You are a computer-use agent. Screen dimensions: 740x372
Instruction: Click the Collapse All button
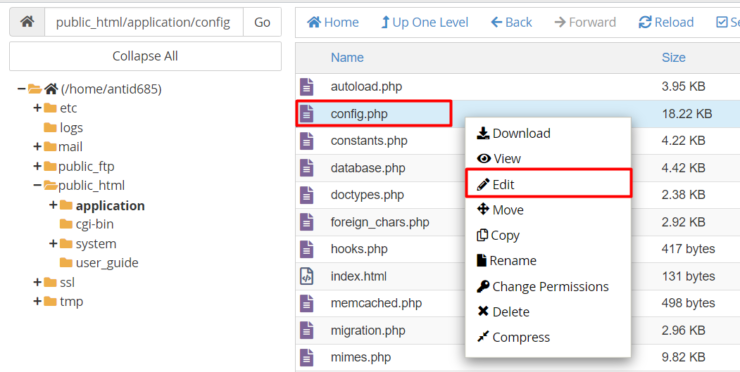(145, 56)
